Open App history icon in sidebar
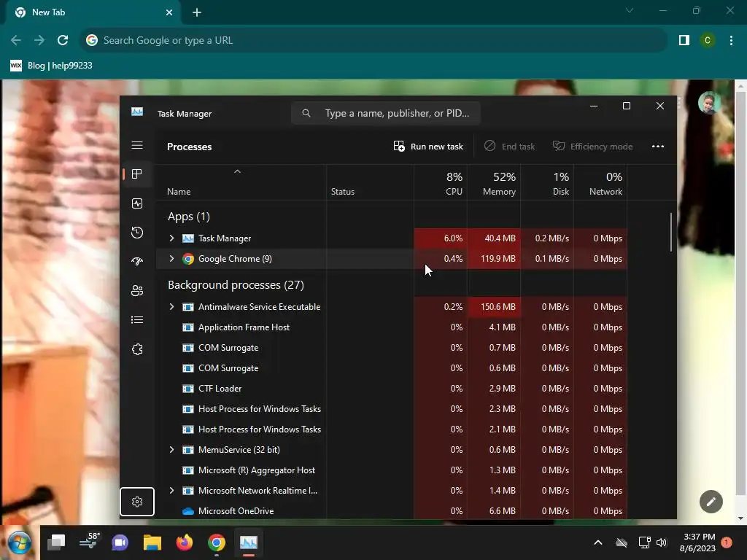The width and height of the screenshot is (747, 560). (x=137, y=233)
